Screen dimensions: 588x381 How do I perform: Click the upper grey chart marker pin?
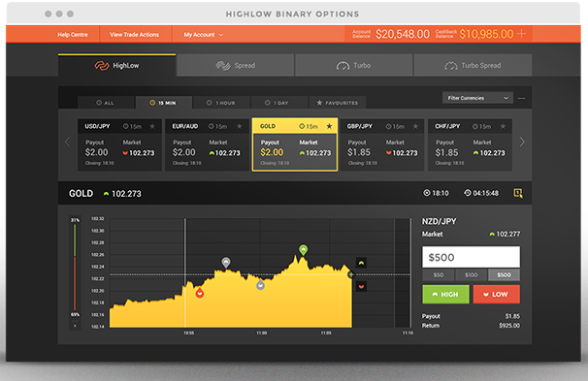[x=226, y=263]
